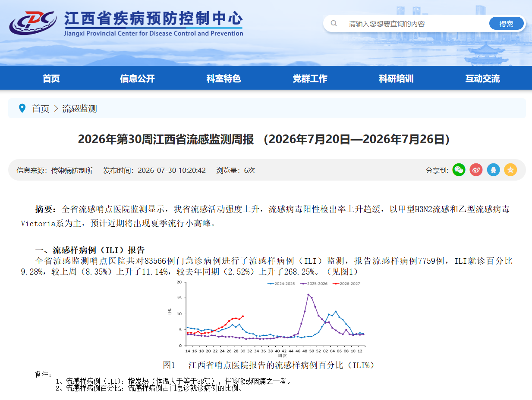Click the 搜索 search button
The width and height of the screenshot is (532, 400).
506,24
